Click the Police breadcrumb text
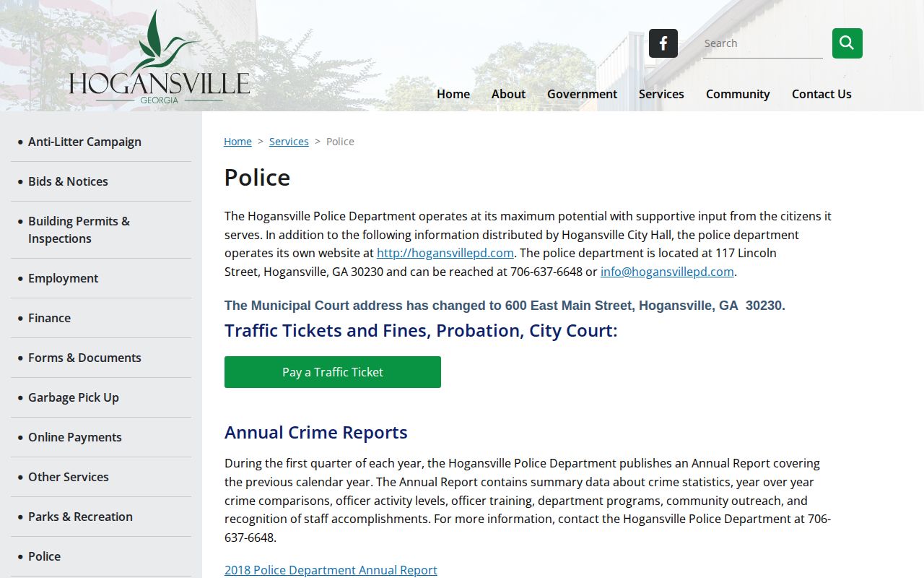Image resolution: width=924 pixels, height=578 pixels. [x=340, y=142]
